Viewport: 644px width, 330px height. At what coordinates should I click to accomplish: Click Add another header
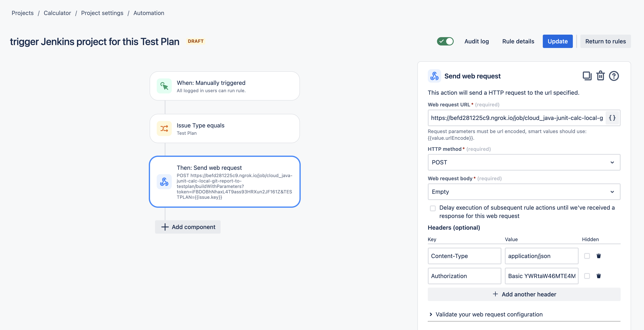click(x=524, y=294)
